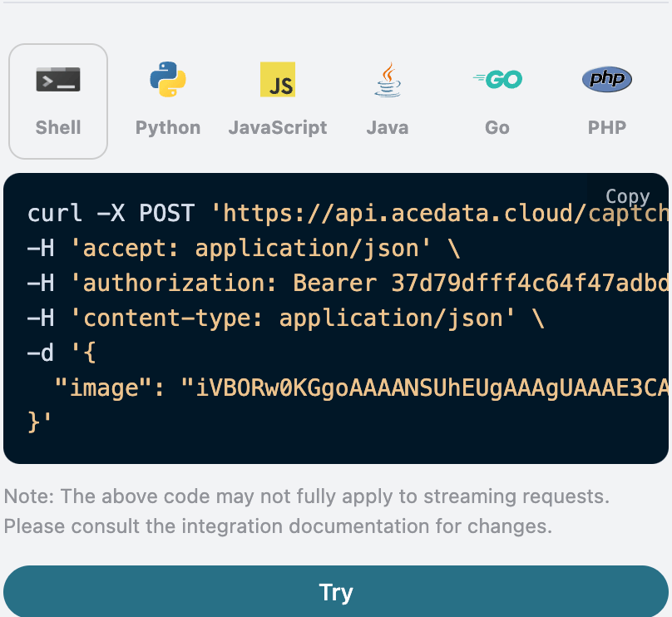
Task: Switch to the Shell tab label
Action: coord(58,128)
